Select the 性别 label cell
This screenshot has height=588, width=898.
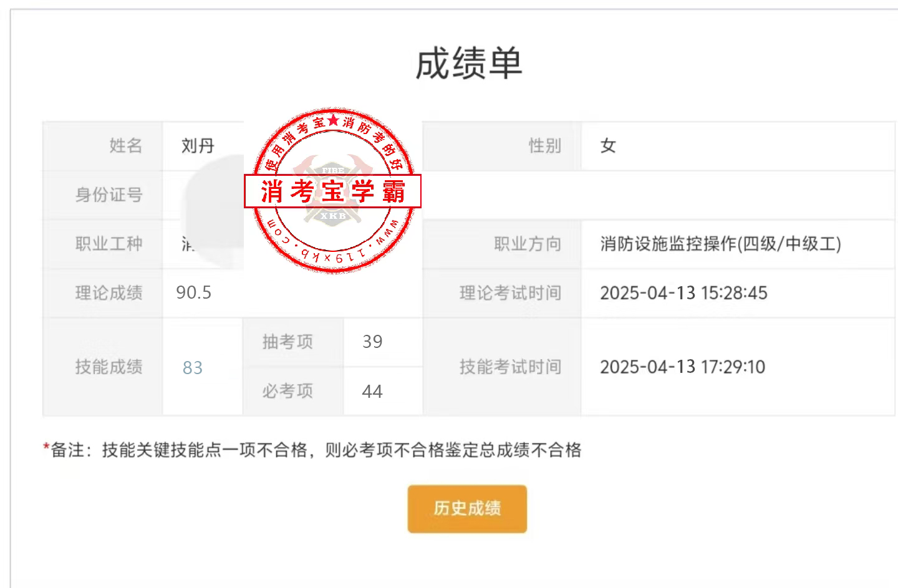tap(502, 146)
